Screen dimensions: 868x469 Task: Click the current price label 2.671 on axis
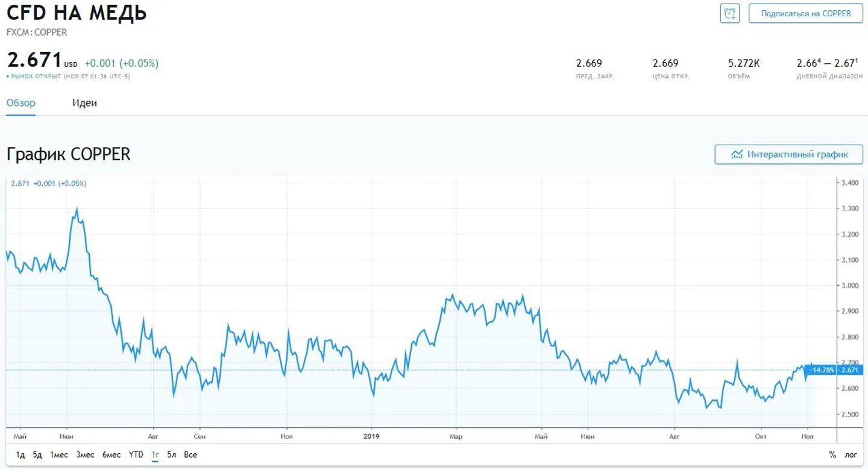click(850, 370)
